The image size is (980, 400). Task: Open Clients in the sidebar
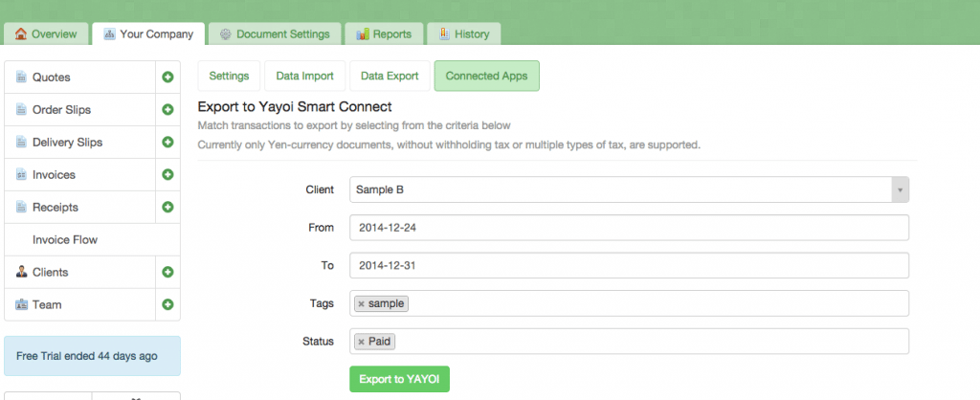pyautogui.click(x=80, y=273)
